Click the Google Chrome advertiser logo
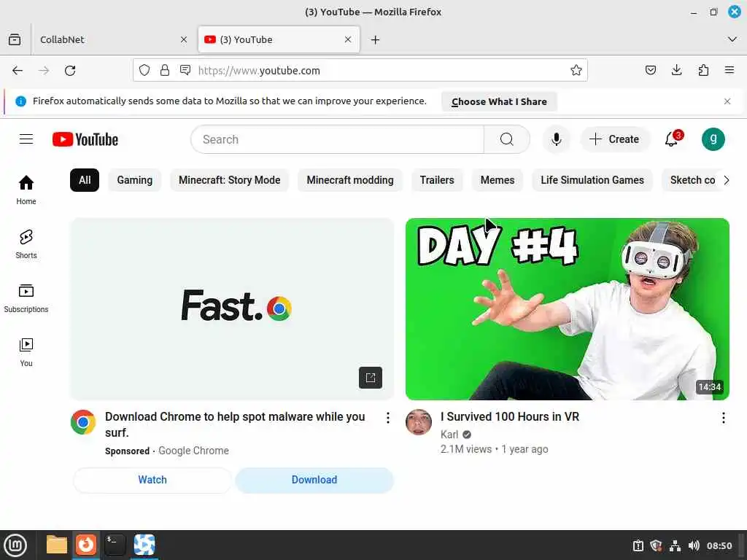This screenshot has height=560, width=747. 83,422
